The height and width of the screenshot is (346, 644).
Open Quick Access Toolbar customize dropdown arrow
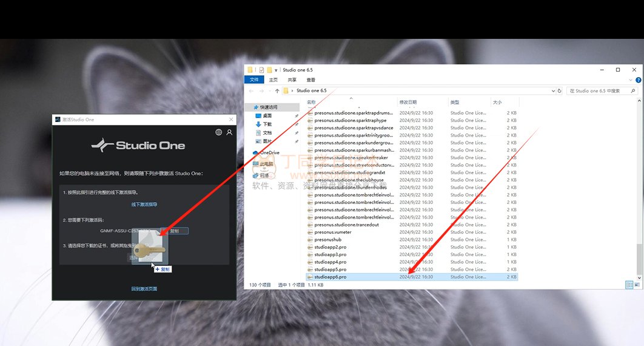coord(276,70)
